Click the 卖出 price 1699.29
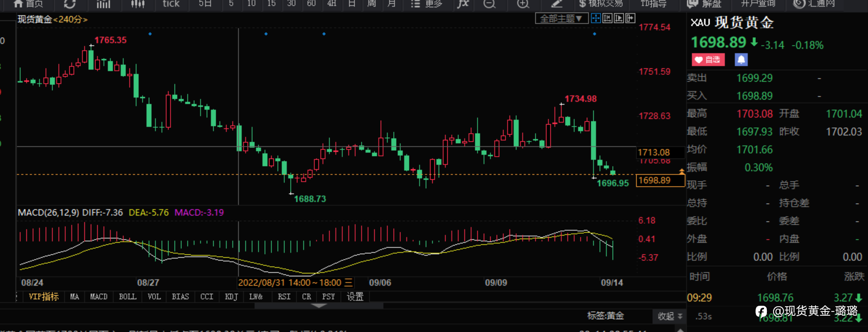This screenshot has width=868, height=332. pyautogui.click(x=754, y=78)
